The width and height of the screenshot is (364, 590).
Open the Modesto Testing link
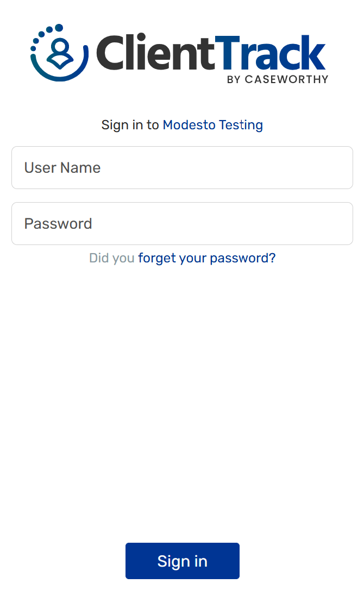point(212,125)
